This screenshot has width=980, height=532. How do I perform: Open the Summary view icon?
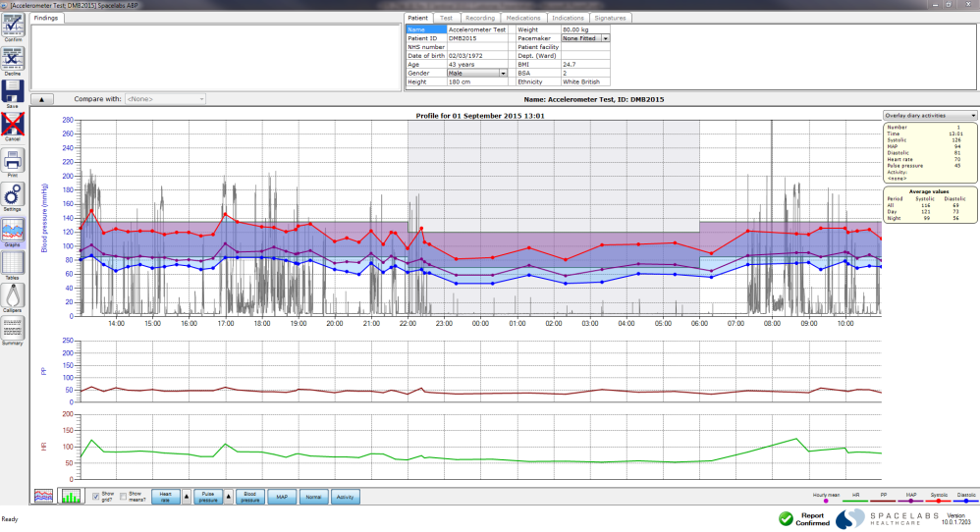pyautogui.click(x=13, y=329)
